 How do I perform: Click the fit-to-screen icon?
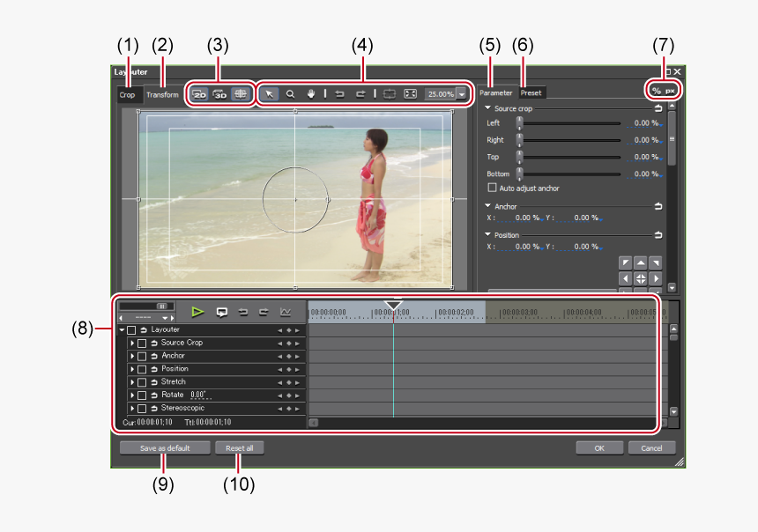[x=410, y=93]
